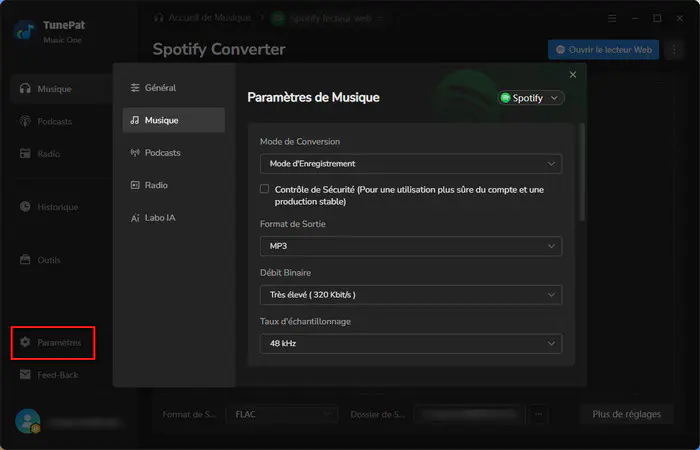Expand the Taux d'échantillonnage 48 kHz dropdown
Viewport: 700px width, 450px height.
(x=411, y=343)
